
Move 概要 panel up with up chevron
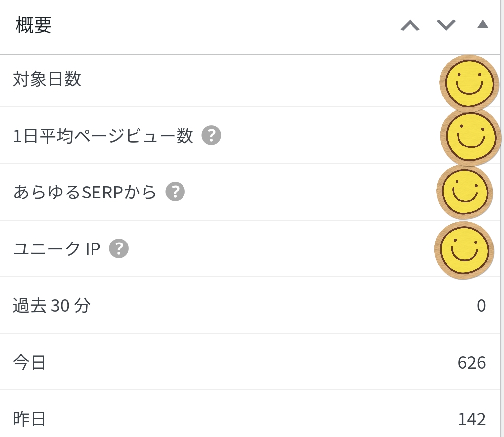click(x=410, y=25)
